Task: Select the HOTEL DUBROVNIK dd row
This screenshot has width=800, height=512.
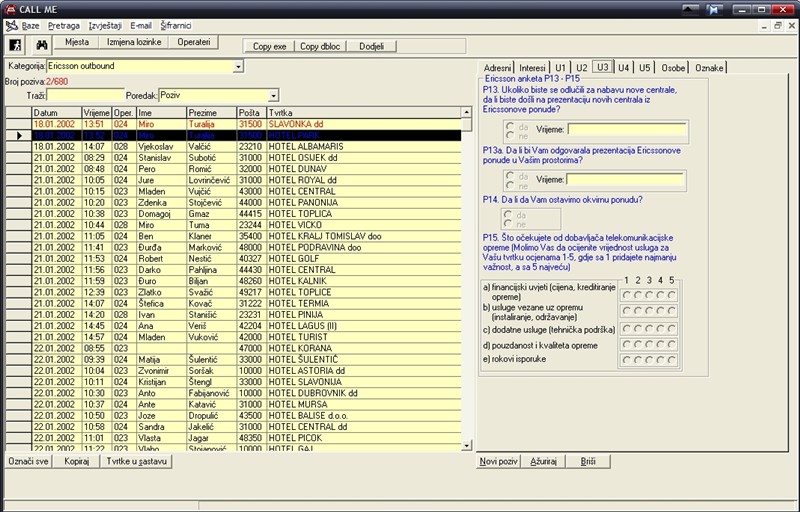Action: (246, 393)
